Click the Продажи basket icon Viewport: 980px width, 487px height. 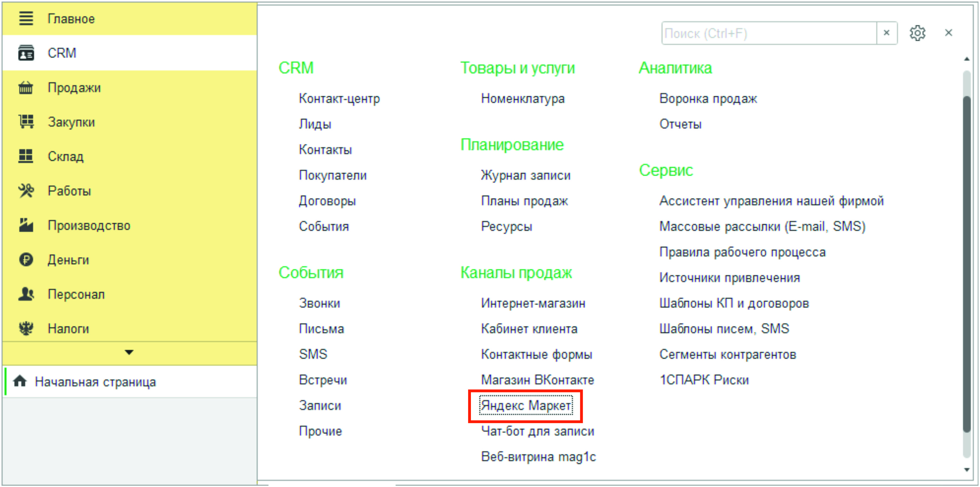(x=26, y=88)
